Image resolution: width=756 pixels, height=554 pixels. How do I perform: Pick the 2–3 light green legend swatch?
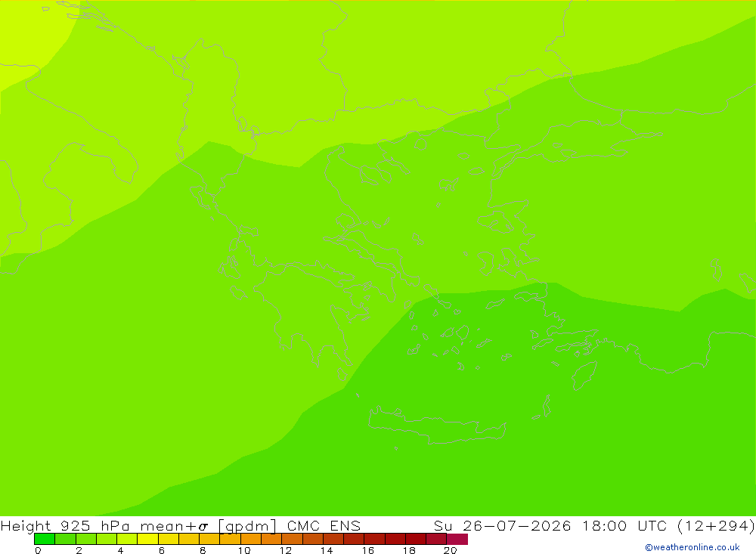pyautogui.click(x=86, y=539)
